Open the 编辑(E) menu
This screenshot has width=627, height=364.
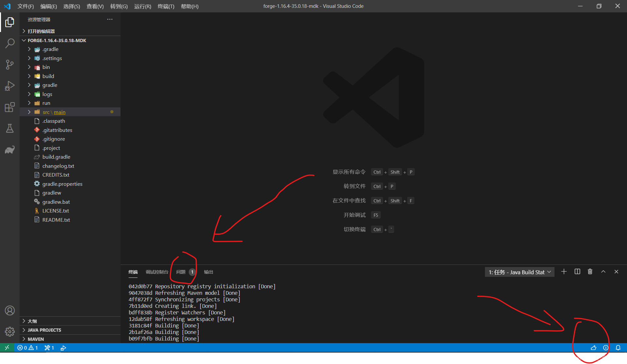pos(48,6)
